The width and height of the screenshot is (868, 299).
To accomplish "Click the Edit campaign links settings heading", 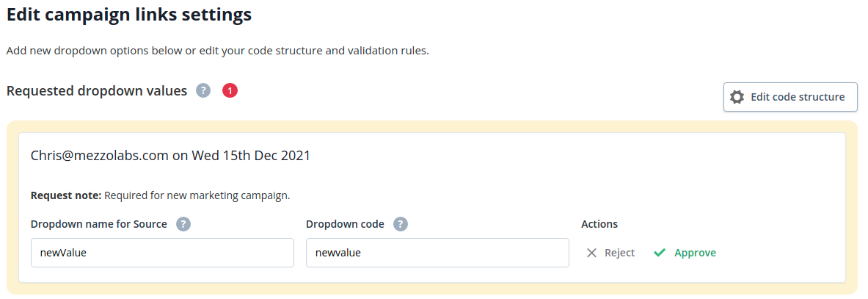I will pos(129,15).
